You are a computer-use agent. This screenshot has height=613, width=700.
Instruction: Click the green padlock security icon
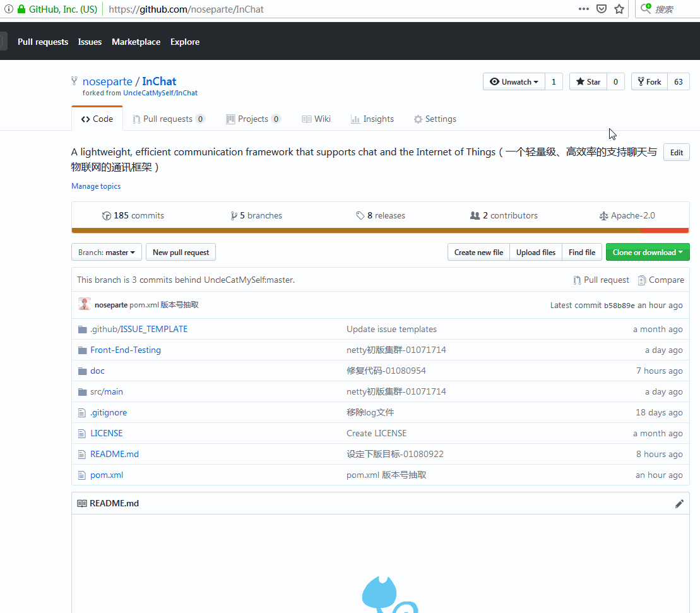pos(21,9)
